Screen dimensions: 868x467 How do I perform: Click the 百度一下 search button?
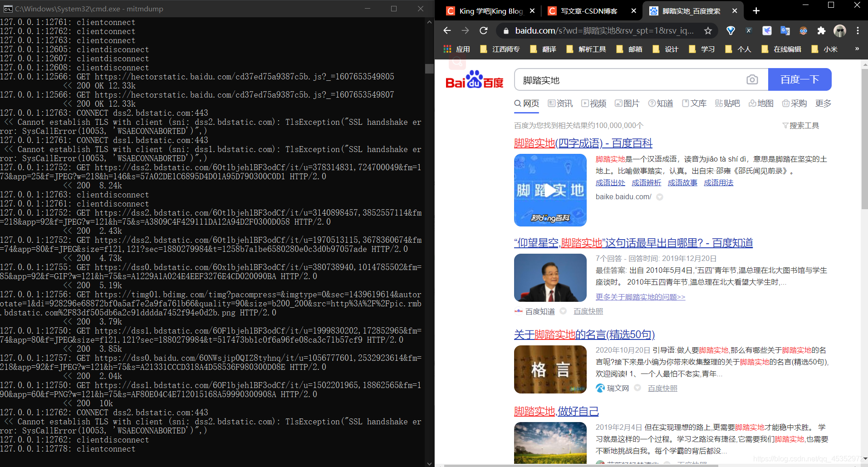click(x=800, y=79)
